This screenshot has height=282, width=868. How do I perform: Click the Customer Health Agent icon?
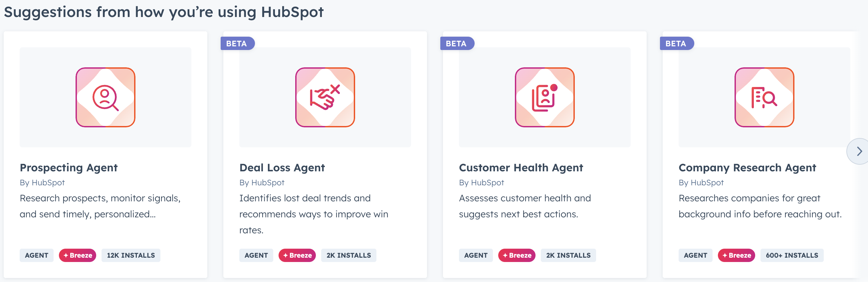click(544, 97)
